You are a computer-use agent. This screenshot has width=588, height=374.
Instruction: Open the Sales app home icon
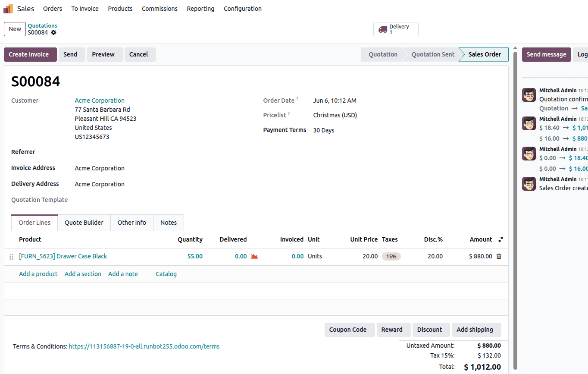coord(8,9)
